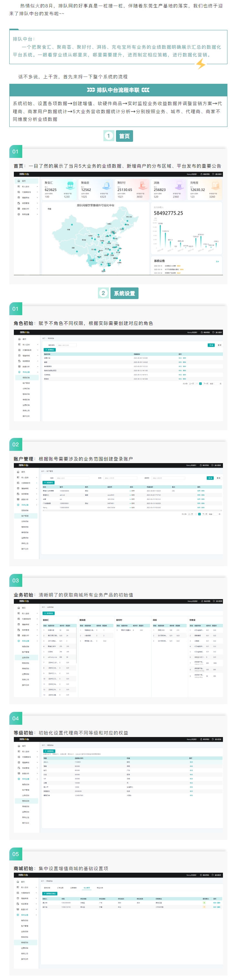Click 256823 value in 湃扬 card
231x980 pixels.
(160, 190)
